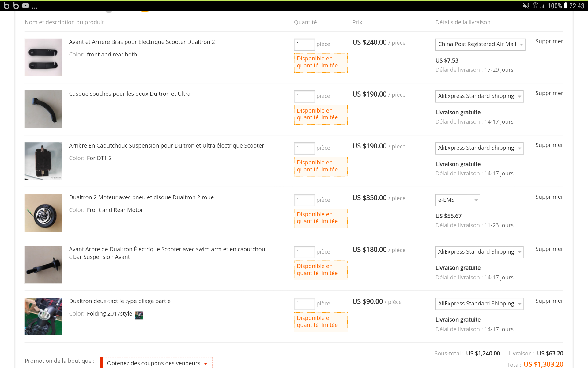Select the US $240.00 price text
The height and width of the screenshot is (368, 588).
coord(369,42)
